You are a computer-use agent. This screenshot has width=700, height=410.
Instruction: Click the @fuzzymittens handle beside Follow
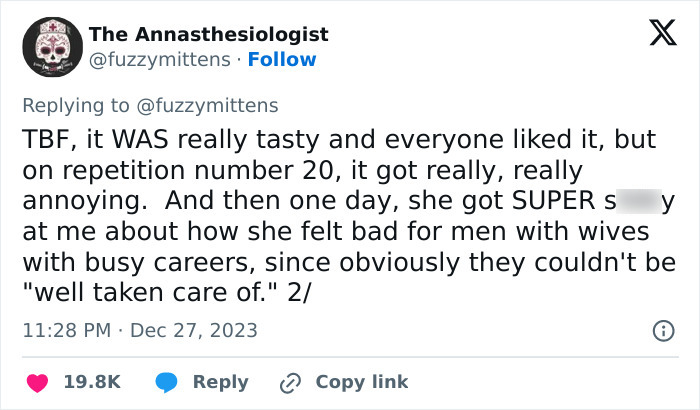[161, 60]
